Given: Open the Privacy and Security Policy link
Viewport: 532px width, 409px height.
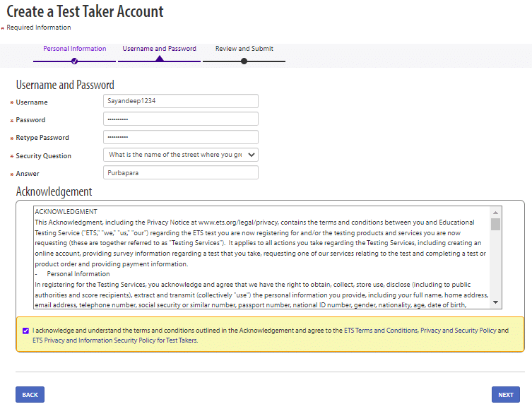Looking at the screenshot, I should 458,331.
